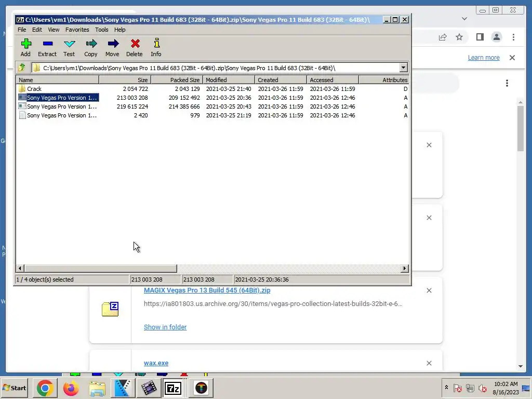Switch to 7-Zip taskbar button
The height and width of the screenshot is (399, 532).
[x=173, y=388]
